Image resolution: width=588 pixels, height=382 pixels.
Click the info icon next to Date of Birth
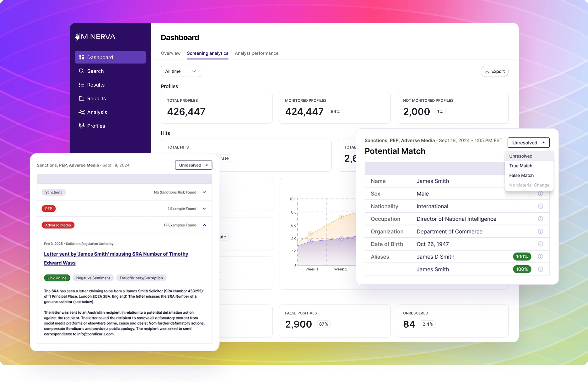541,244
